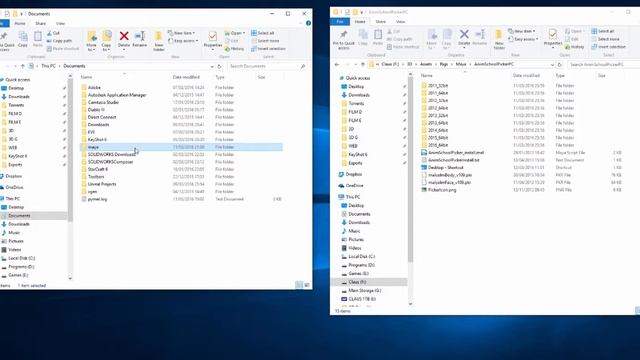Select the pymel.log file in the Documents window
The image size is (640, 360).
click(x=97, y=199)
